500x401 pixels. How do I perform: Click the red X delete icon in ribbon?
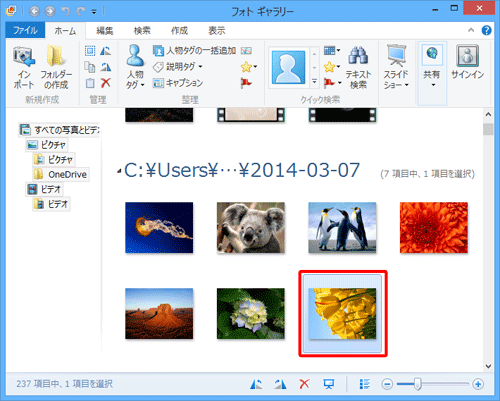pos(106,82)
